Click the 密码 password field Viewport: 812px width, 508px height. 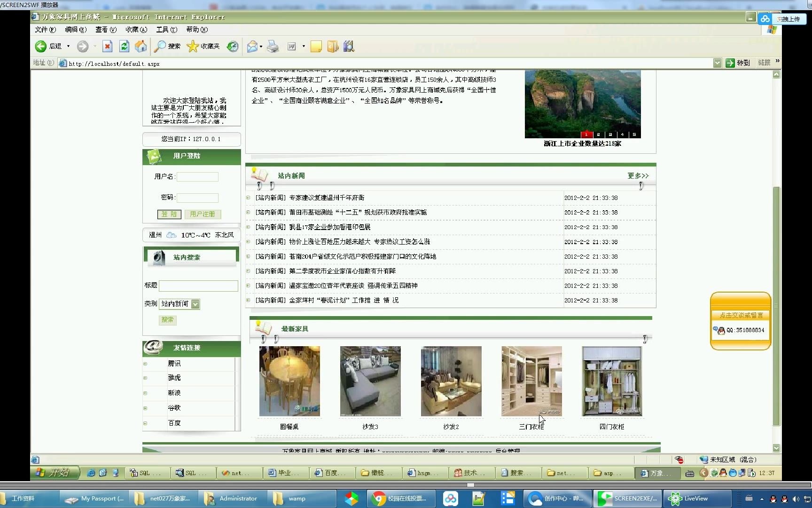click(197, 198)
